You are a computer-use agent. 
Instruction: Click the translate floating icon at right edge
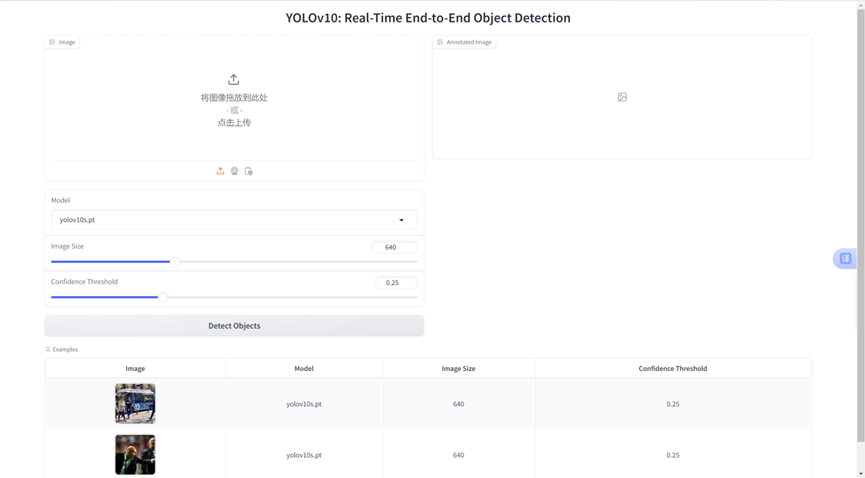tap(846, 258)
